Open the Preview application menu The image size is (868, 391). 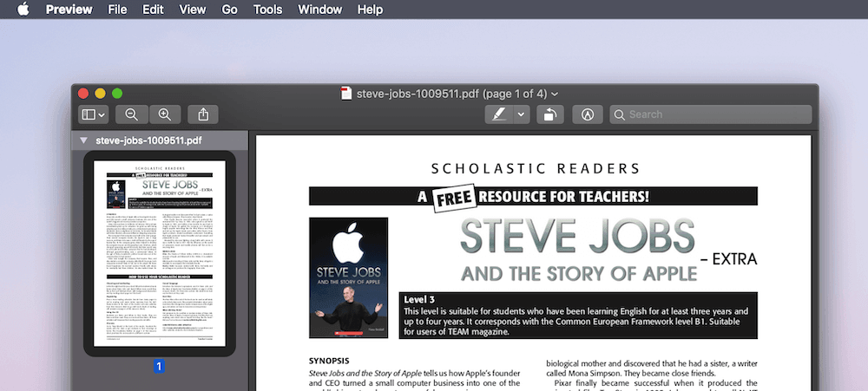(69, 10)
